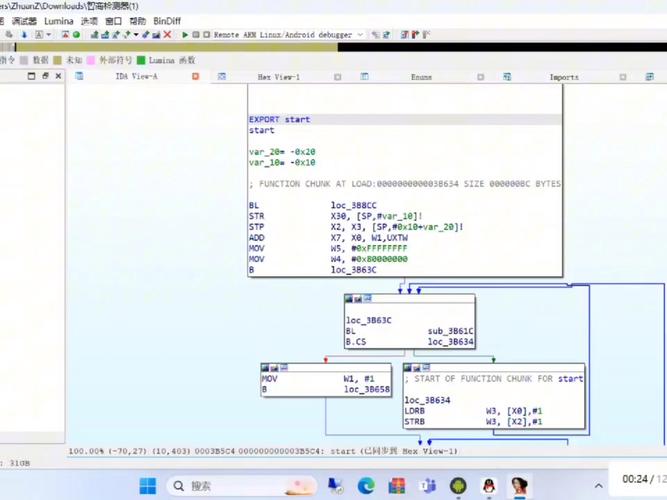
Task: Click the green Start debugger play button
Action: coord(185,35)
